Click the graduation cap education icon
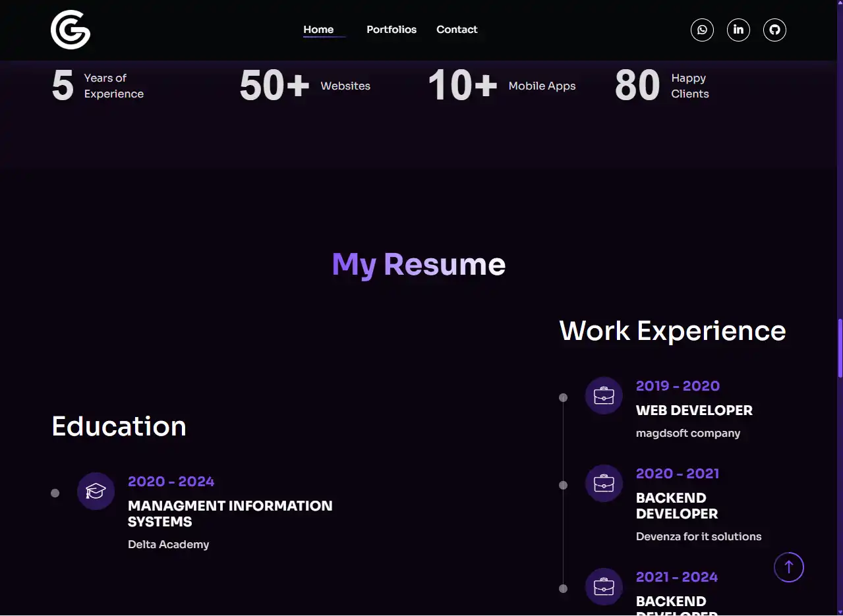 tap(96, 491)
